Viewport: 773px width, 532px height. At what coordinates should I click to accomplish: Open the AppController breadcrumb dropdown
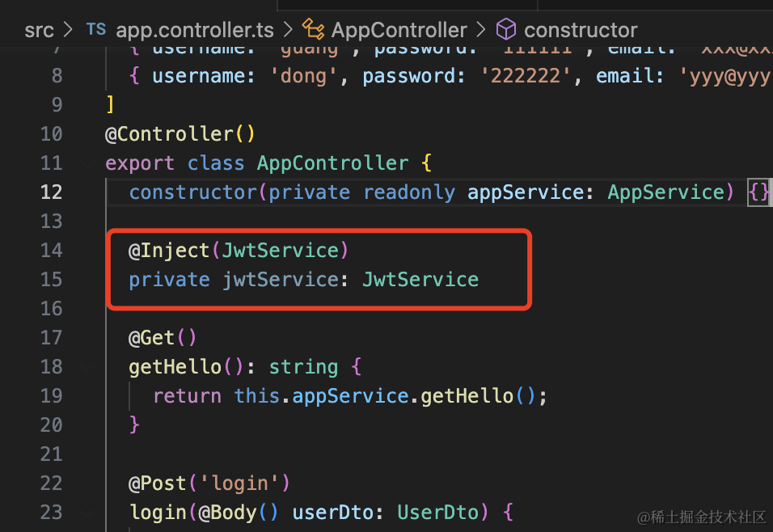coord(399,31)
